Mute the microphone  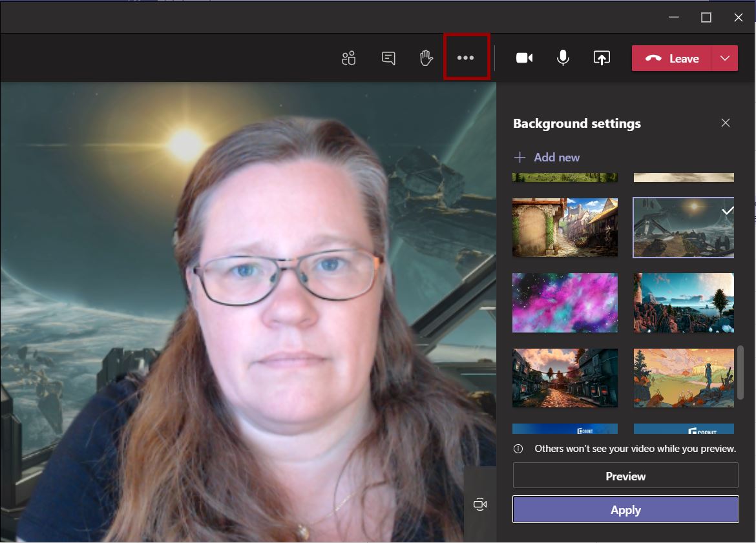point(563,58)
